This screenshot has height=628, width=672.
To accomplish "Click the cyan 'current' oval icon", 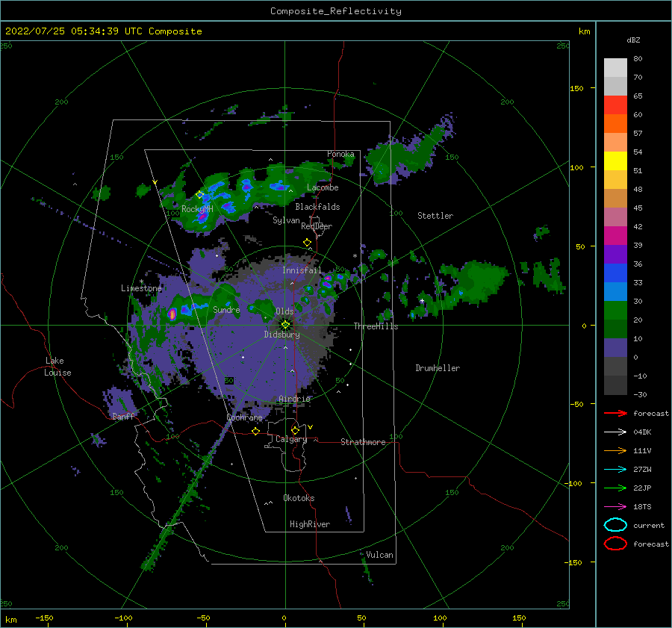I will pyautogui.click(x=615, y=525).
